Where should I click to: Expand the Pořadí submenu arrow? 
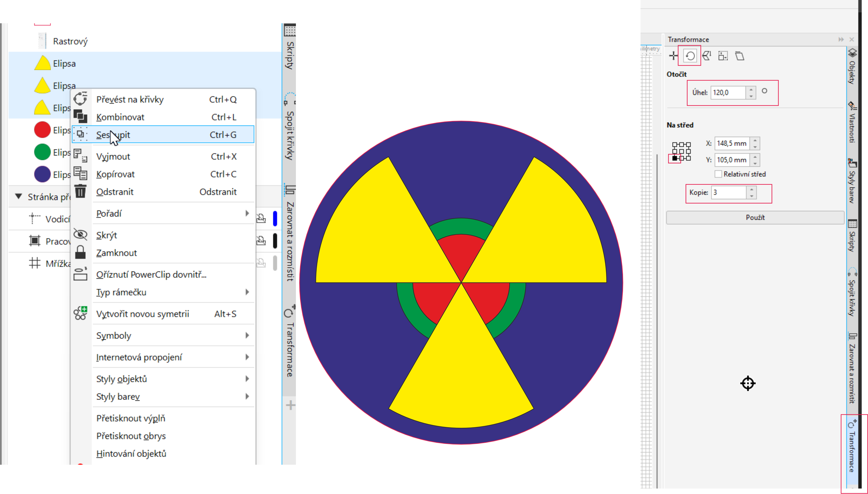(x=247, y=213)
